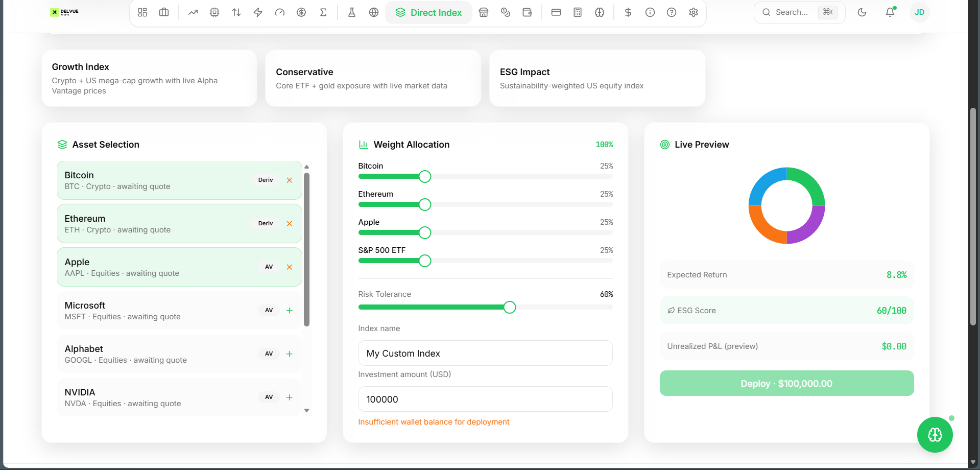Click the Deriv badge on Ethereum row

(266, 223)
